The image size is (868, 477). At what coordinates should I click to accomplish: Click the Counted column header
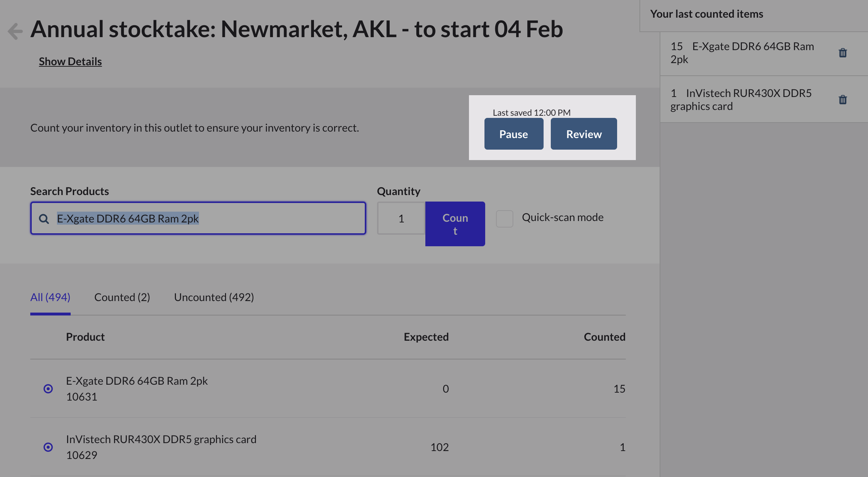[x=604, y=337]
